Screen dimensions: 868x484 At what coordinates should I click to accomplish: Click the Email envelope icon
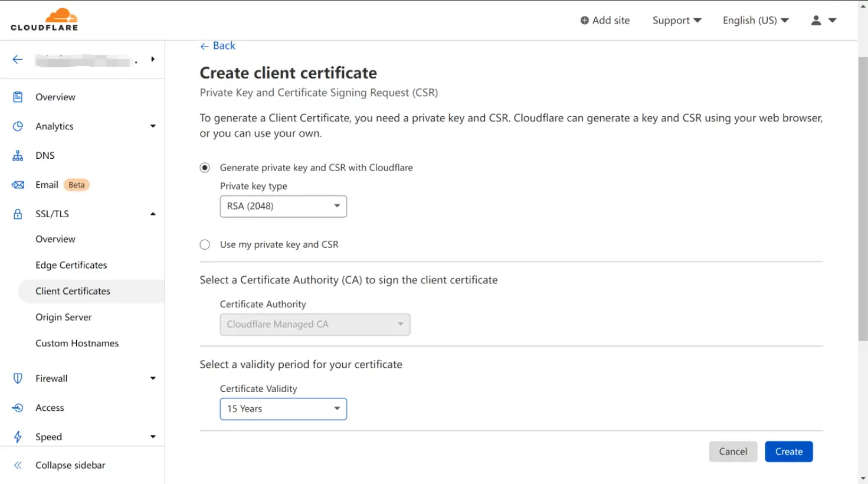tap(18, 185)
